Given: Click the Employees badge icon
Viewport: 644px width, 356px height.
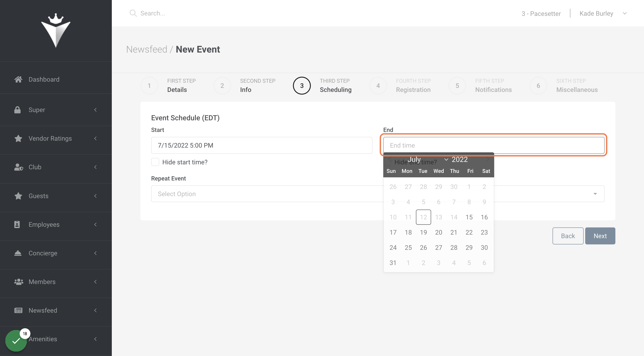Looking at the screenshot, I should tap(17, 224).
